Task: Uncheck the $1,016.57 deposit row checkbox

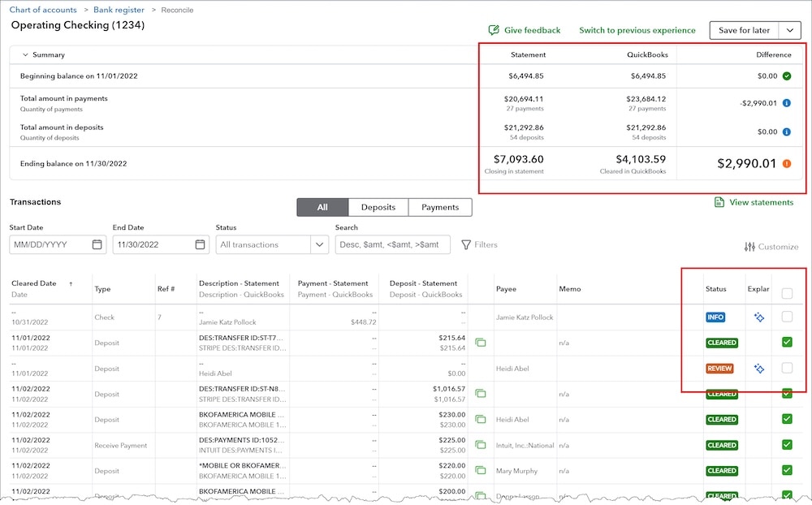Action: coord(787,394)
